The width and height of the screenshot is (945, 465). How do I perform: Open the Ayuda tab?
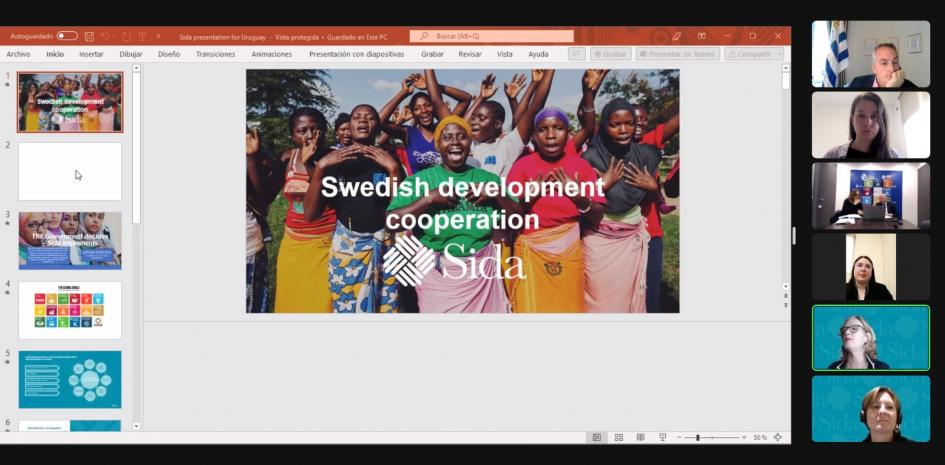coord(538,54)
